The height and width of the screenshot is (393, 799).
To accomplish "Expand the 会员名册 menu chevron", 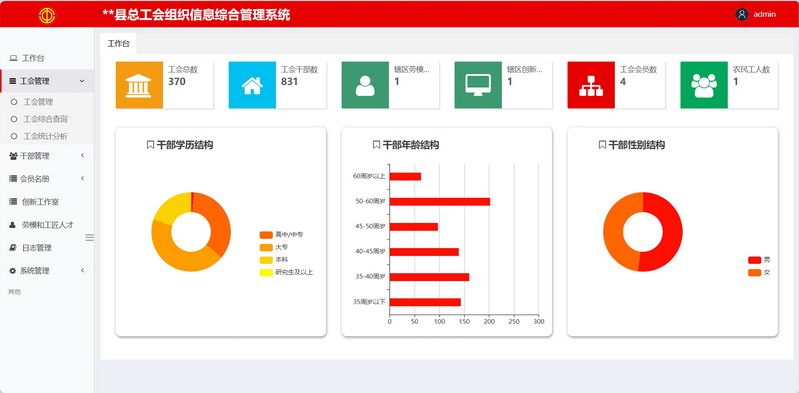I will pos(82,178).
